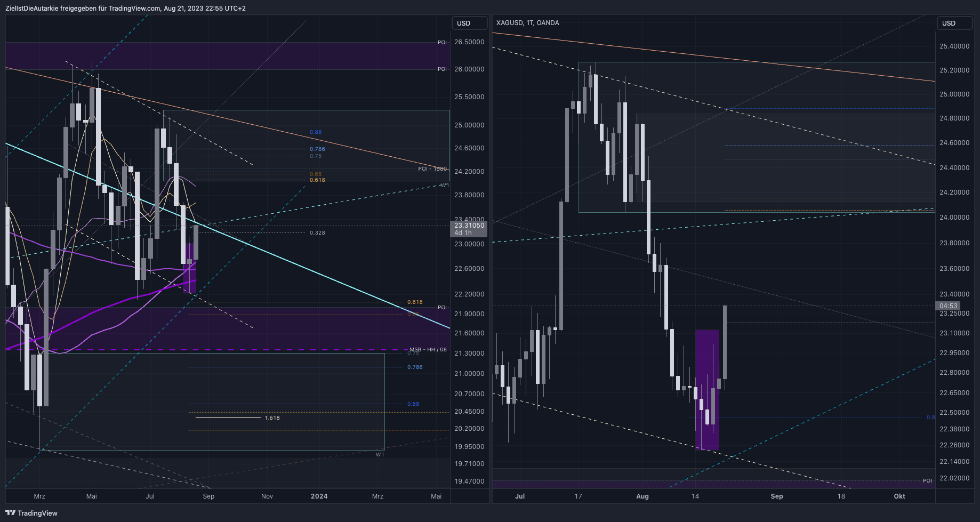Image resolution: width=980 pixels, height=522 pixels.
Task: Click the 4d 1h bar countdown label
Action: pos(463,233)
